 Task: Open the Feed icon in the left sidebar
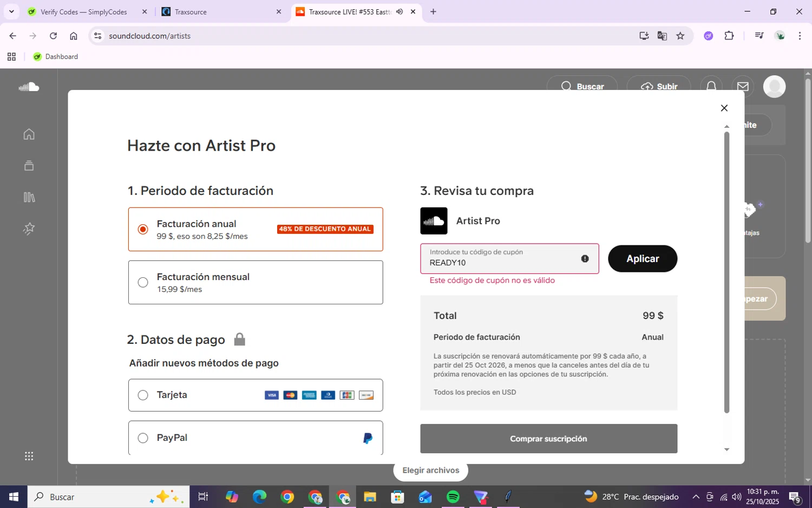coord(29,166)
